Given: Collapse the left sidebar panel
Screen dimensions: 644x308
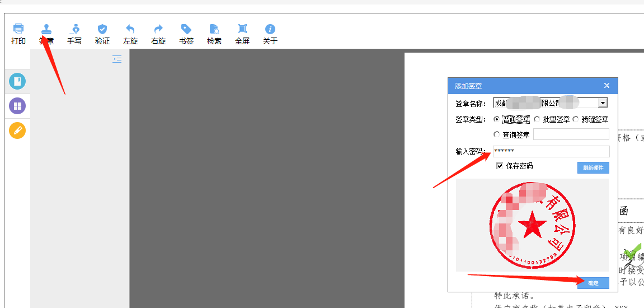Looking at the screenshot, I should (117, 59).
